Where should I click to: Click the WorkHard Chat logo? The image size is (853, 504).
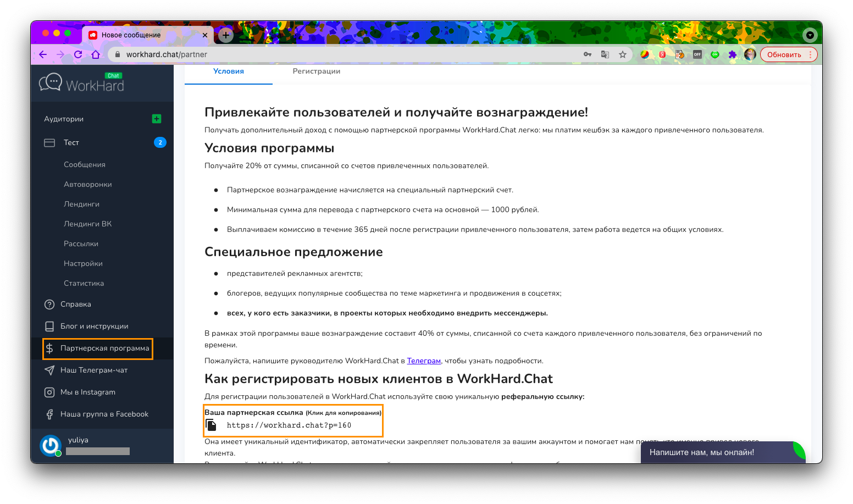82,83
